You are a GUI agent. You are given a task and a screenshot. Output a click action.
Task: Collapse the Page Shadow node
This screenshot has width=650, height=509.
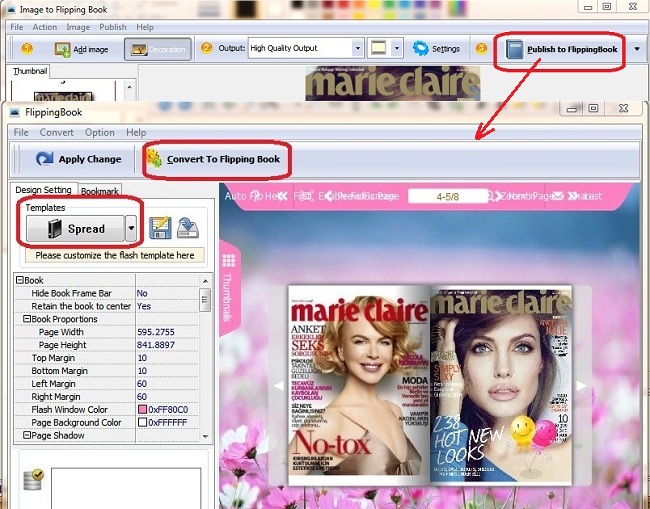pyautogui.click(x=27, y=435)
